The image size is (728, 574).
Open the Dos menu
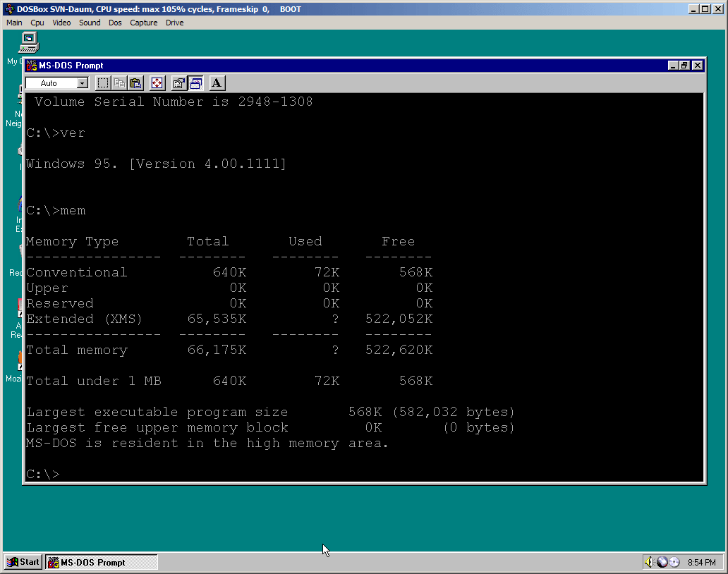coord(115,23)
